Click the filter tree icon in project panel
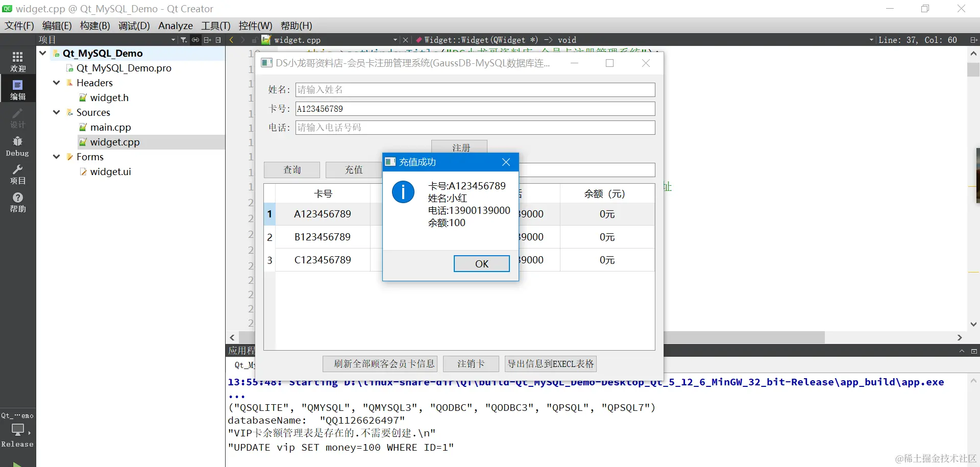Viewport: 980px width, 467px height. 184,40
